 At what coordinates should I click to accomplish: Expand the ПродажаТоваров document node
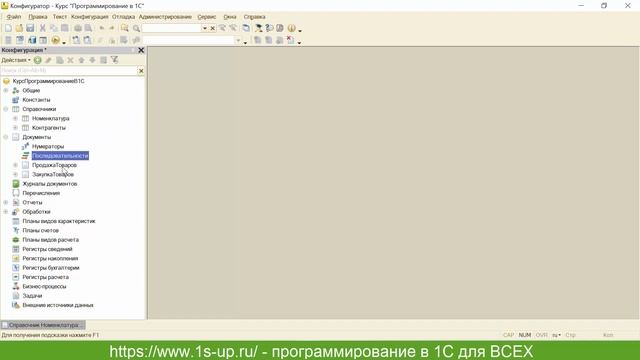[x=16, y=165]
